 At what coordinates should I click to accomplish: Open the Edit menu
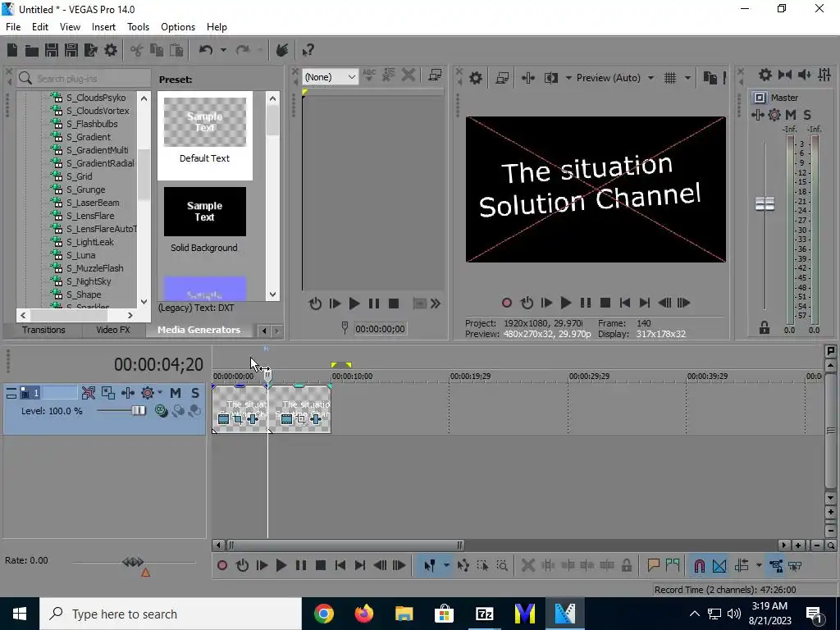tap(40, 27)
